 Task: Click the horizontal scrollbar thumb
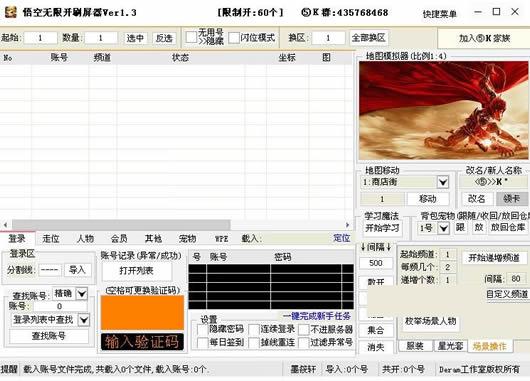coord(121,224)
